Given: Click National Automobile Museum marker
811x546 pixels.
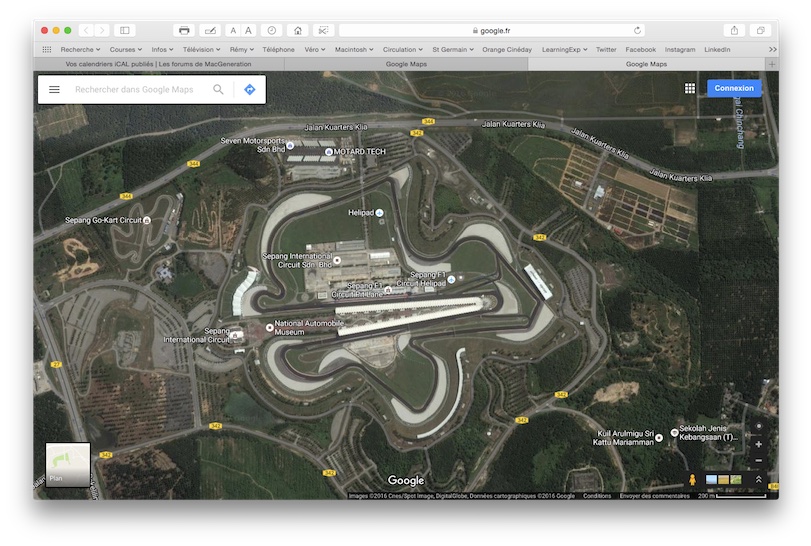Looking at the screenshot, I should [x=269, y=327].
